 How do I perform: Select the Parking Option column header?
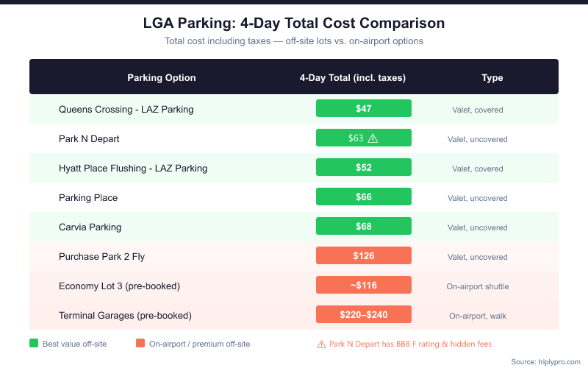pyautogui.click(x=162, y=77)
